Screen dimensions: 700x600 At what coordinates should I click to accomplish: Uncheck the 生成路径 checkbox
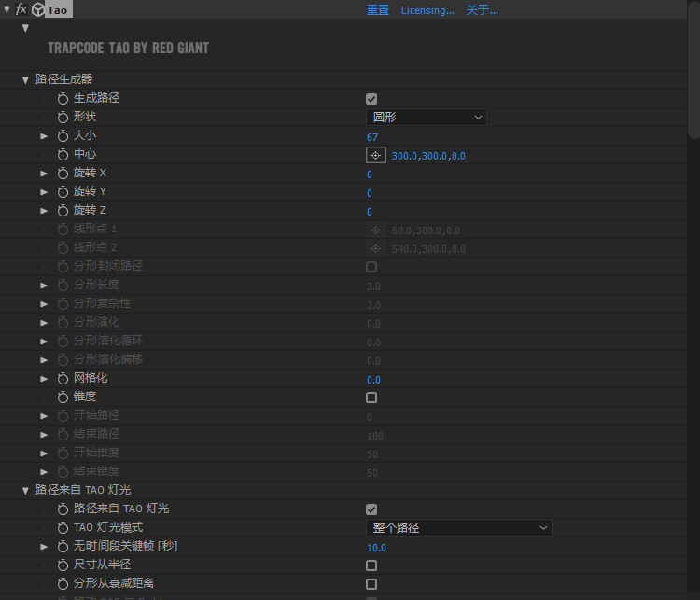point(371,99)
